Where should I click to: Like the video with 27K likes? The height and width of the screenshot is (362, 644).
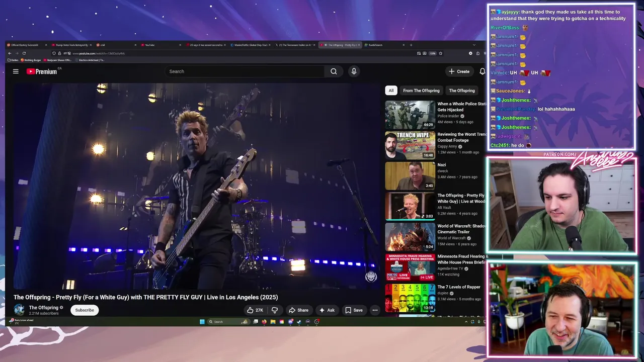click(x=255, y=310)
